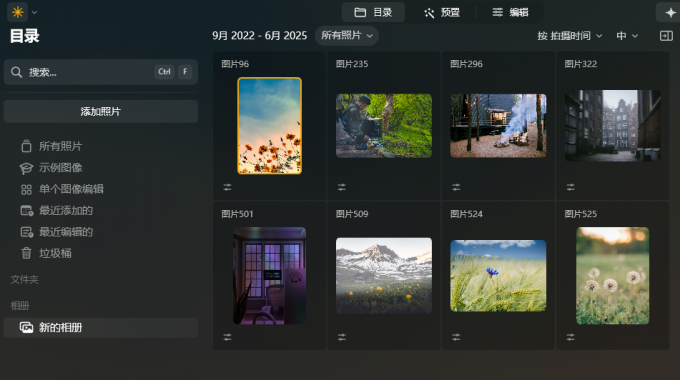The width and height of the screenshot is (680, 380).
Task: Click the adjustments icon under 图片525
Action: (x=571, y=337)
